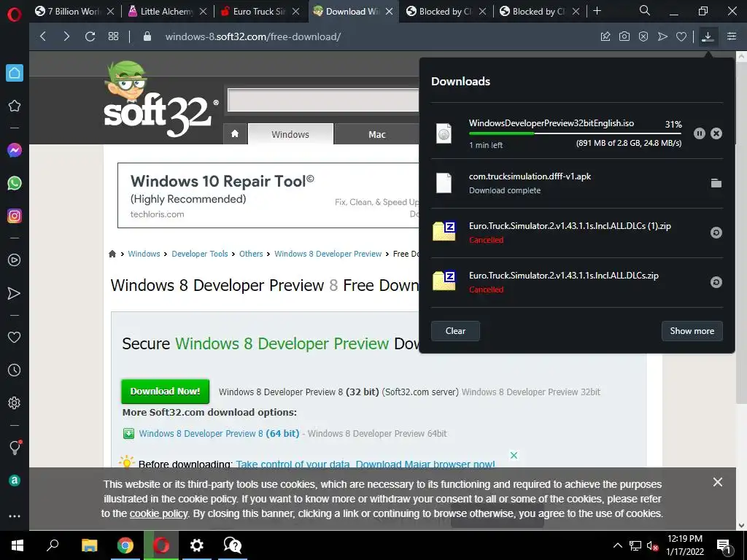
Task: Show hidden system tray icons
Action: tap(617, 545)
